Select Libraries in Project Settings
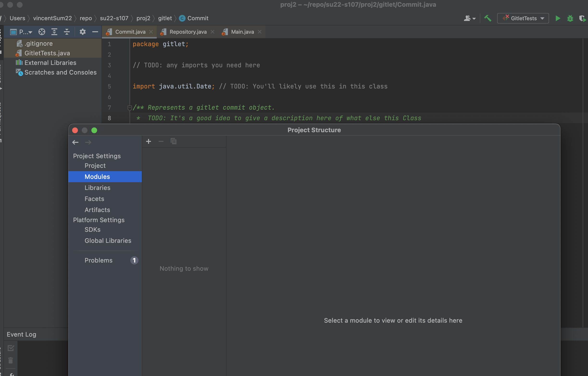 click(x=97, y=188)
